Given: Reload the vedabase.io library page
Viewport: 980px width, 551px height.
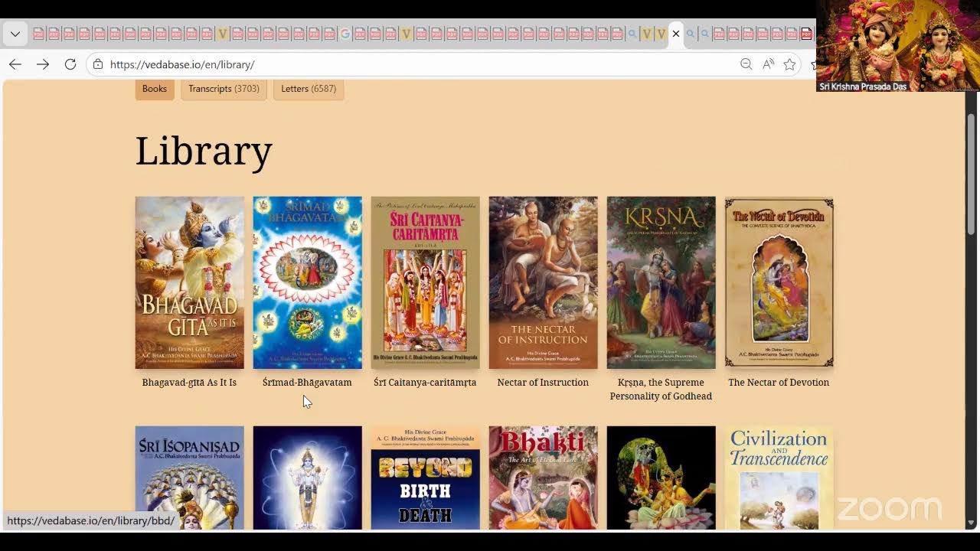Looking at the screenshot, I should click(70, 64).
